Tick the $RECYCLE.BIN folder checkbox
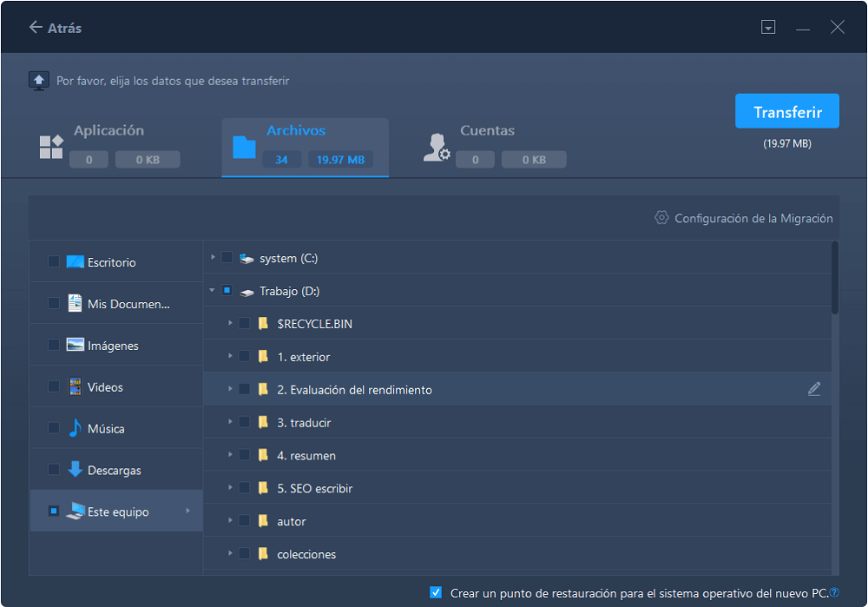 [x=244, y=323]
